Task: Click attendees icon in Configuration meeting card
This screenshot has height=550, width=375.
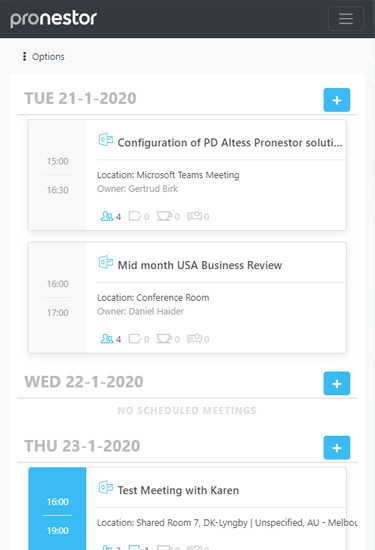Action: pyautogui.click(x=107, y=216)
